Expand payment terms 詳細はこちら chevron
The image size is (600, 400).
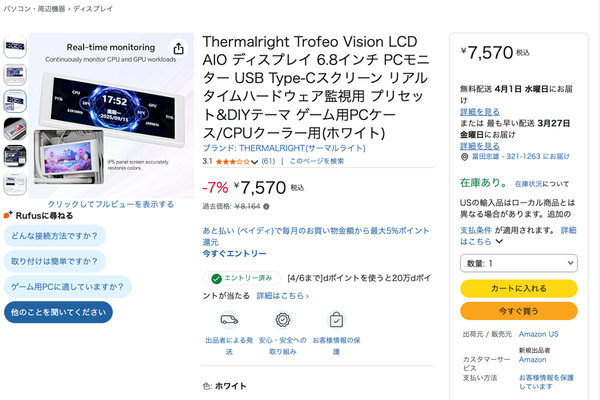coord(500,242)
